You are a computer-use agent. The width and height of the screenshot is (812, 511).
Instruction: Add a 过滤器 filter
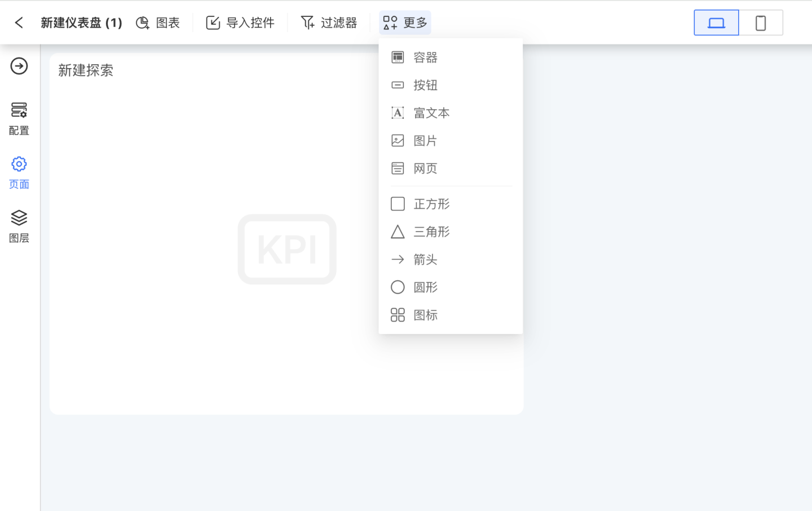pos(329,23)
